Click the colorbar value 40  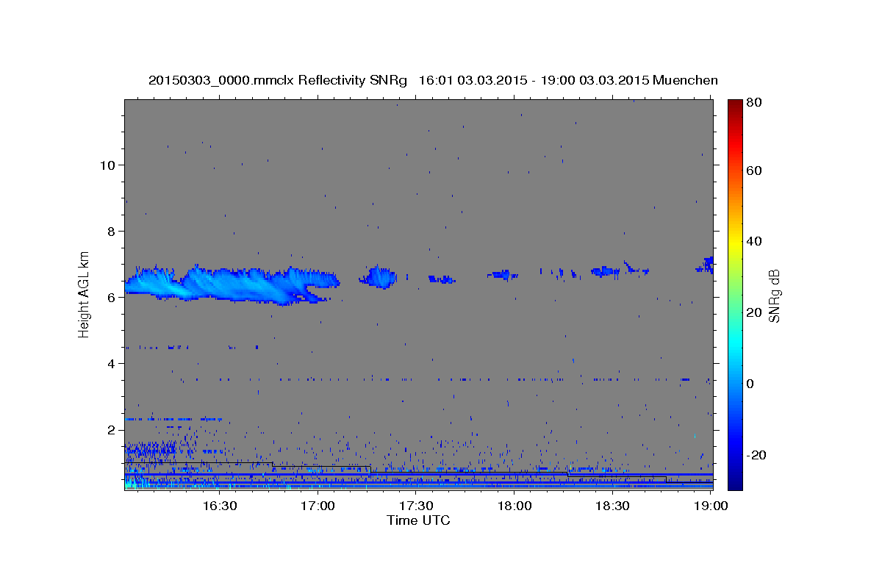pos(756,241)
